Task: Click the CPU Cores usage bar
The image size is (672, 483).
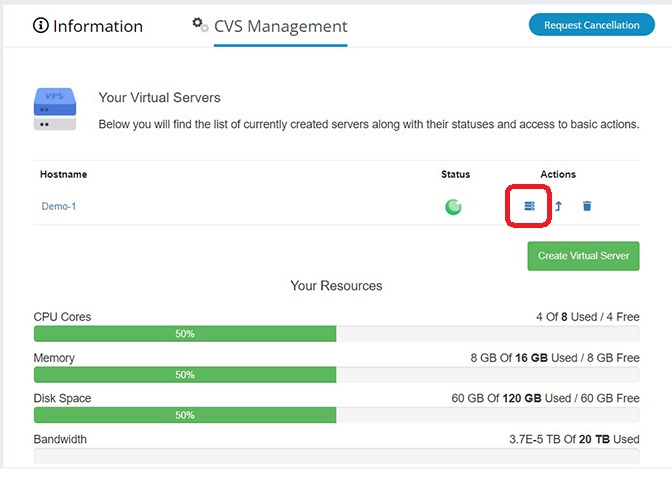Action: pos(336,333)
